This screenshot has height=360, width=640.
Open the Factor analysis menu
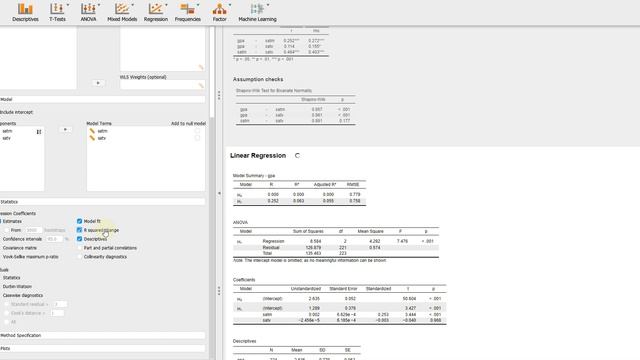[x=220, y=12]
